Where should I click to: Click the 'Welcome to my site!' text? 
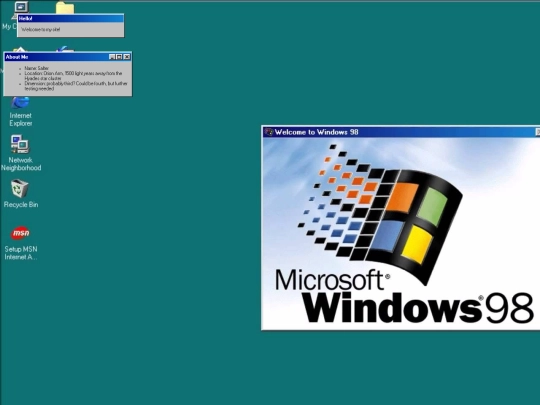click(41, 30)
